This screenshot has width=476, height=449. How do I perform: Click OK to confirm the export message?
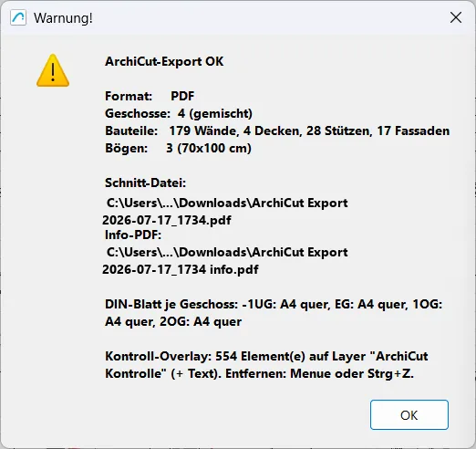(409, 414)
